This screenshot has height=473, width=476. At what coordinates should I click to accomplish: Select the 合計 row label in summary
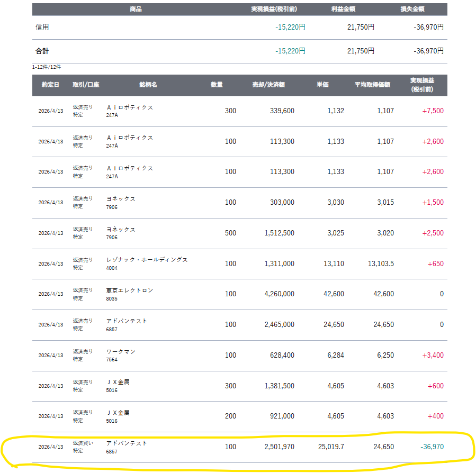pyautogui.click(x=42, y=51)
